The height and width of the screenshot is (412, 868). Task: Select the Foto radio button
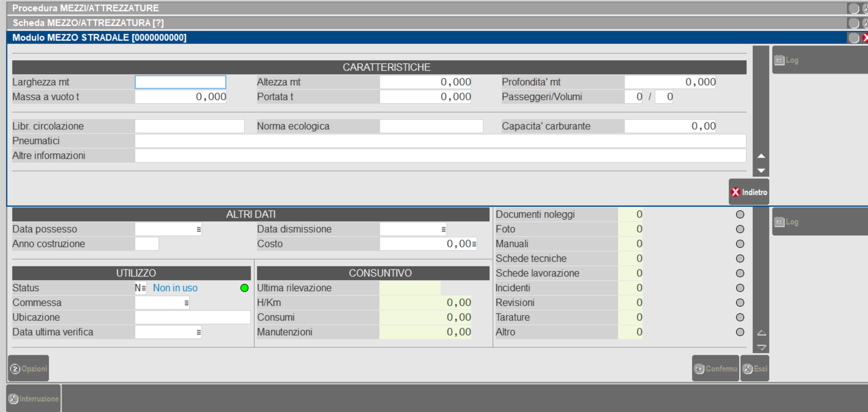click(x=740, y=229)
